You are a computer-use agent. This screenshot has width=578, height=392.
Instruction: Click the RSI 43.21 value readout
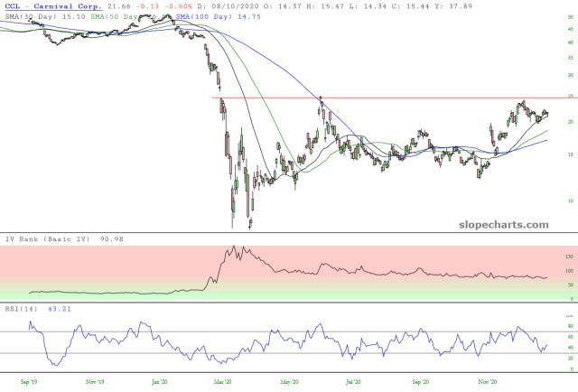(x=60, y=309)
